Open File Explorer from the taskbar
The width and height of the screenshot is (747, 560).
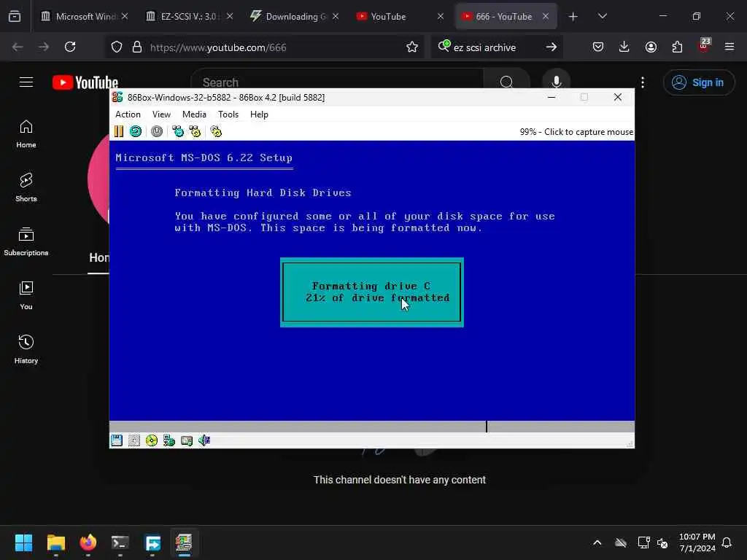(x=55, y=542)
